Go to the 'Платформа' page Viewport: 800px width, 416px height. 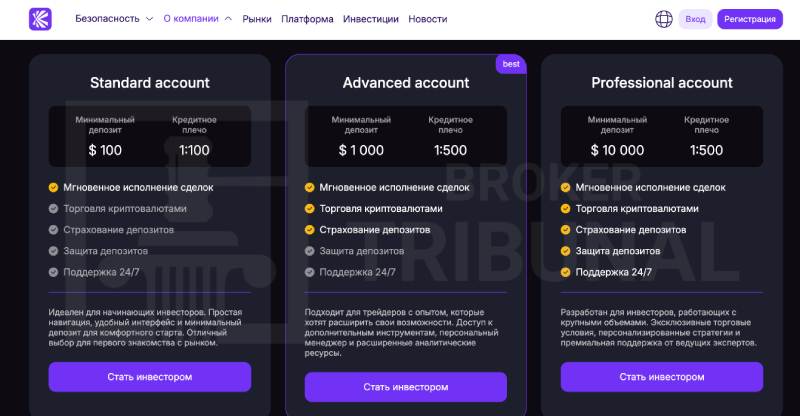307,19
